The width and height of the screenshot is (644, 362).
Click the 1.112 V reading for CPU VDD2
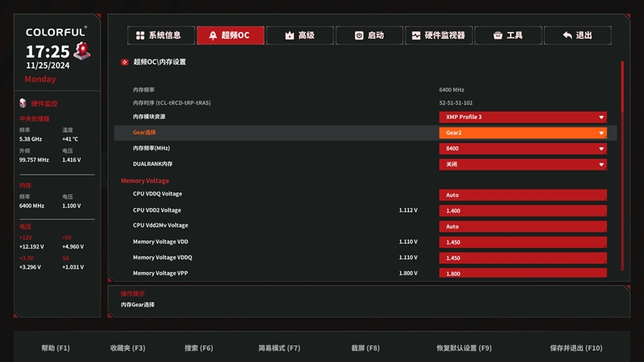[x=408, y=210]
